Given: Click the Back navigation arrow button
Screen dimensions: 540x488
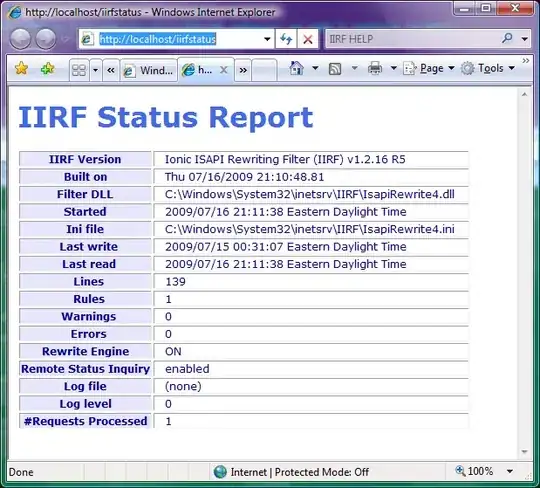Looking at the screenshot, I should pos(21,39).
